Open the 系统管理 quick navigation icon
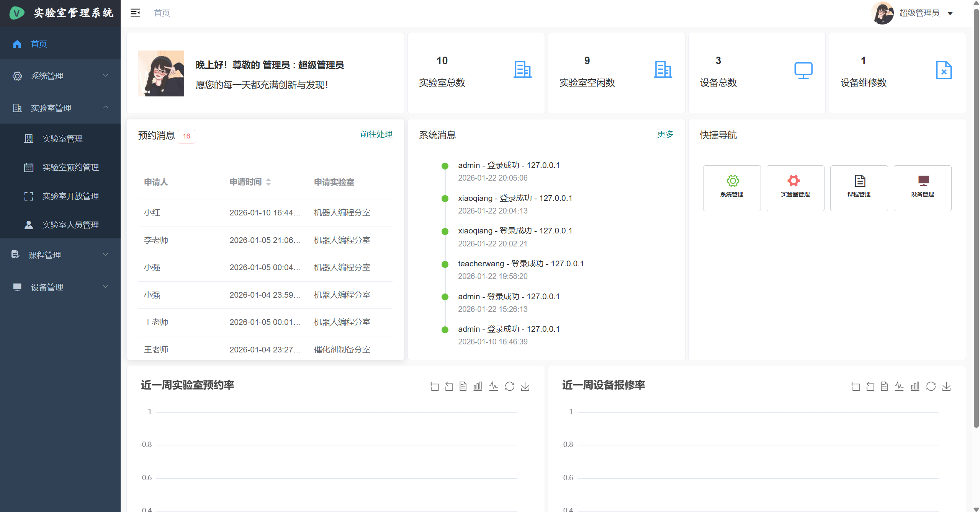980x512 pixels. click(731, 188)
